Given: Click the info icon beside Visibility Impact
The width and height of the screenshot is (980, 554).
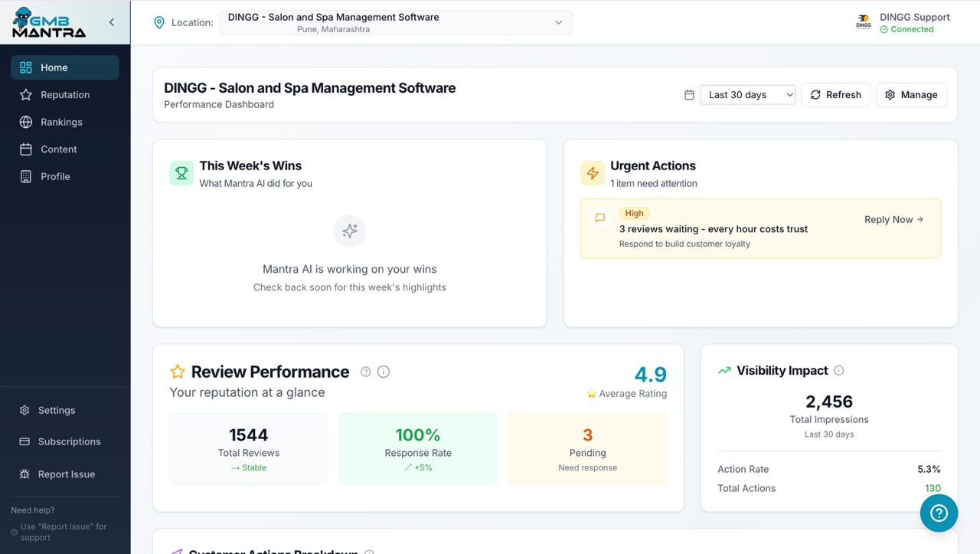Looking at the screenshot, I should (839, 371).
